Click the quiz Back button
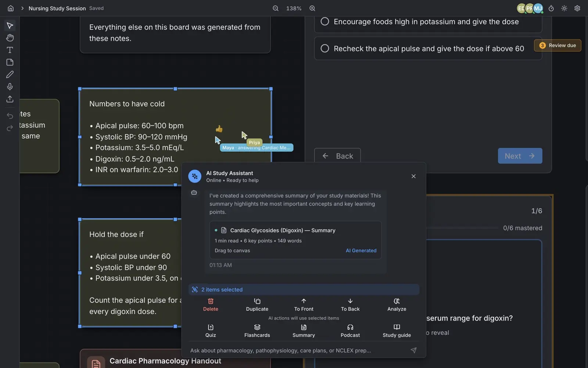 click(x=337, y=156)
